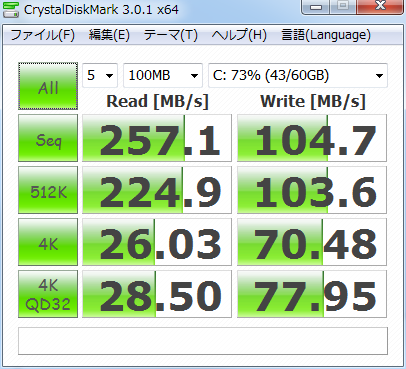Run the 4K QD32 benchmark test
The width and height of the screenshot is (406, 369).
tap(48, 294)
